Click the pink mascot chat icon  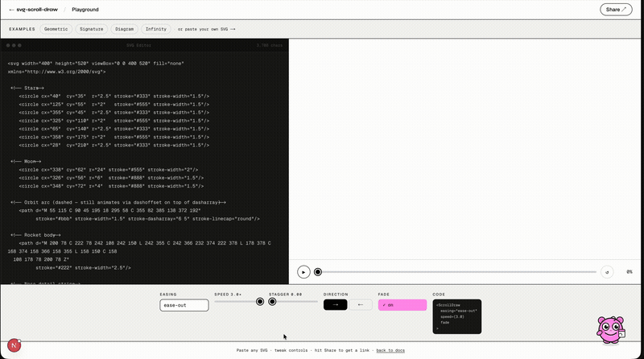pyautogui.click(x=610, y=329)
